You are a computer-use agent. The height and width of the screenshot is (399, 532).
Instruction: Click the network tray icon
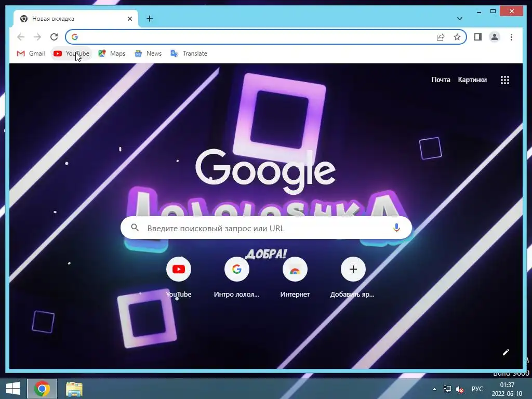point(447,389)
